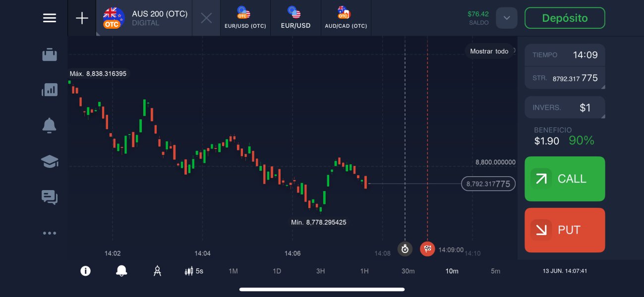Open the hamburger main menu
The width and height of the screenshot is (644, 297).
pos(50,18)
